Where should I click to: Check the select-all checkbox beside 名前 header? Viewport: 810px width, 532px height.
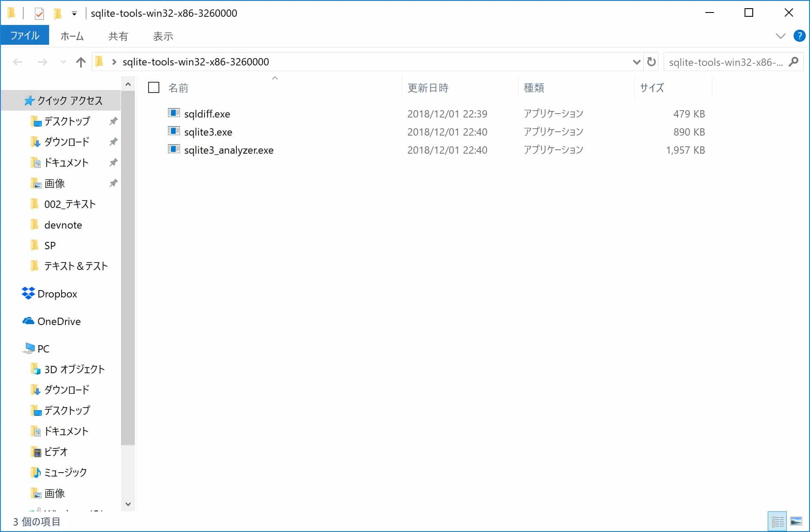tap(153, 87)
